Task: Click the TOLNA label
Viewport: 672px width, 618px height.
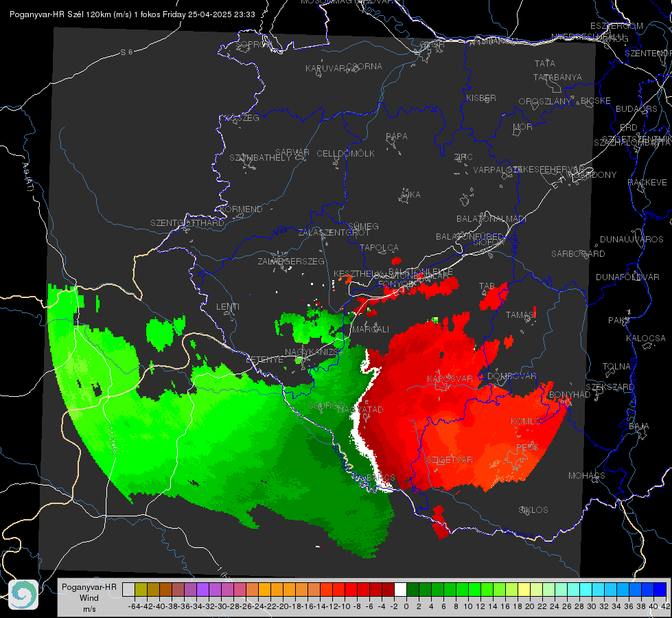Action: [616, 367]
